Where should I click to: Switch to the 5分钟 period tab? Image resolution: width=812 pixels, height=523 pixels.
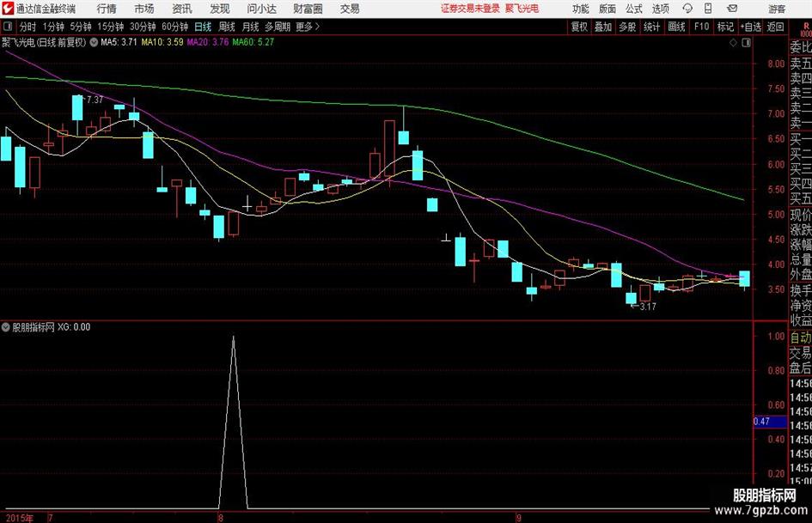81,27
